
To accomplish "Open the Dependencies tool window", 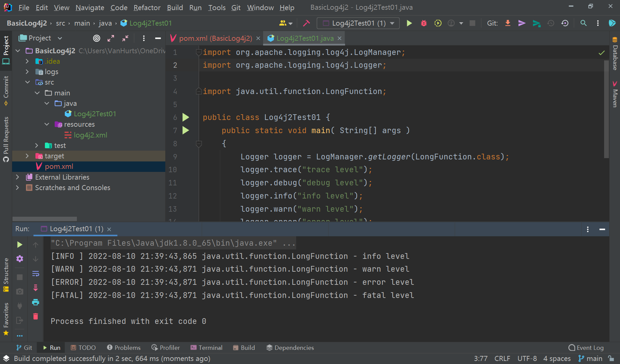I will (290, 347).
